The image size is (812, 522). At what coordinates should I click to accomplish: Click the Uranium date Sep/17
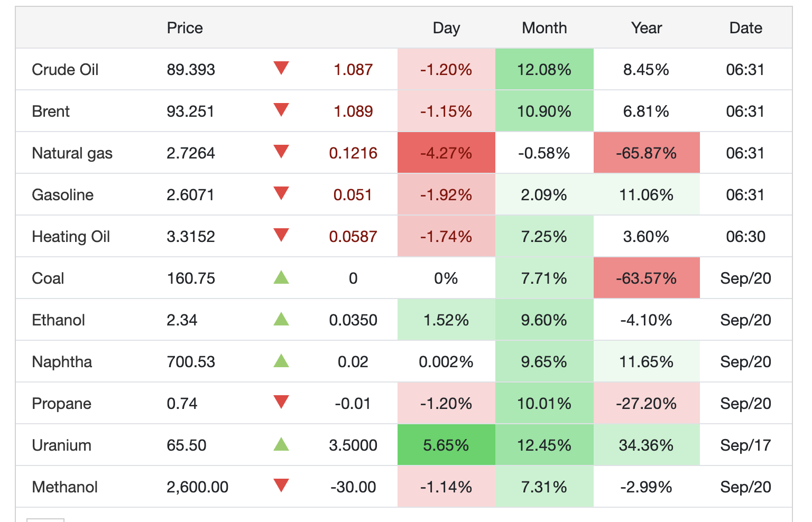click(745, 445)
